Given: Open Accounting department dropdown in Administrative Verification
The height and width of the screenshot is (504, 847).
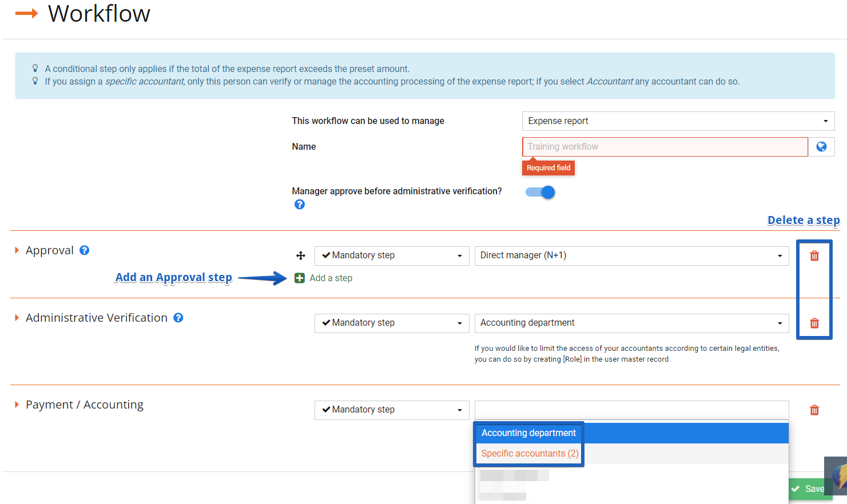Looking at the screenshot, I should coord(632,323).
